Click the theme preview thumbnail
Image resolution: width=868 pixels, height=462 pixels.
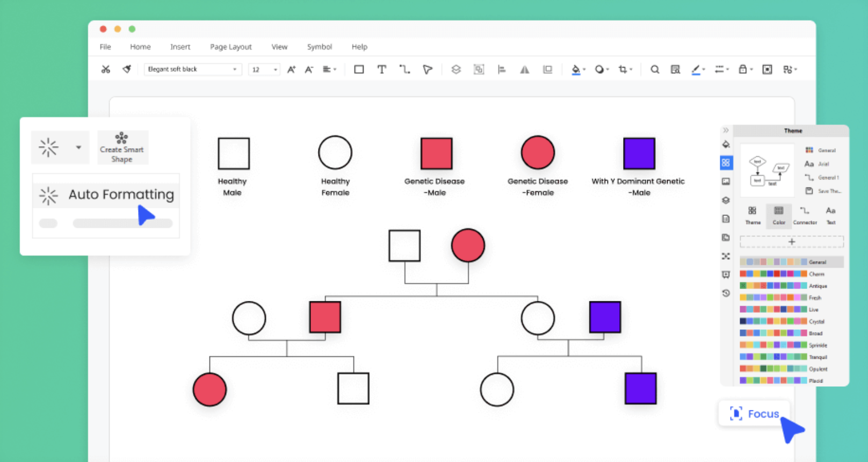tap(768, 170)
